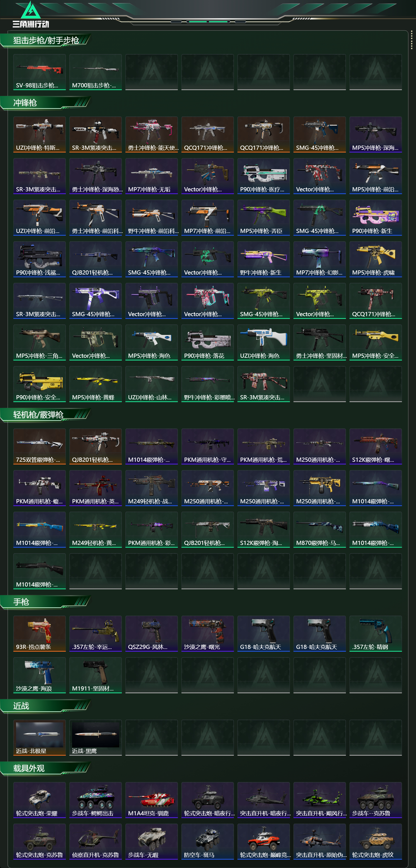Image resolution: width=416 pixels, height=868 pixels.
Task: Click the 三角洲行动 logo
Action: (31, 14)
